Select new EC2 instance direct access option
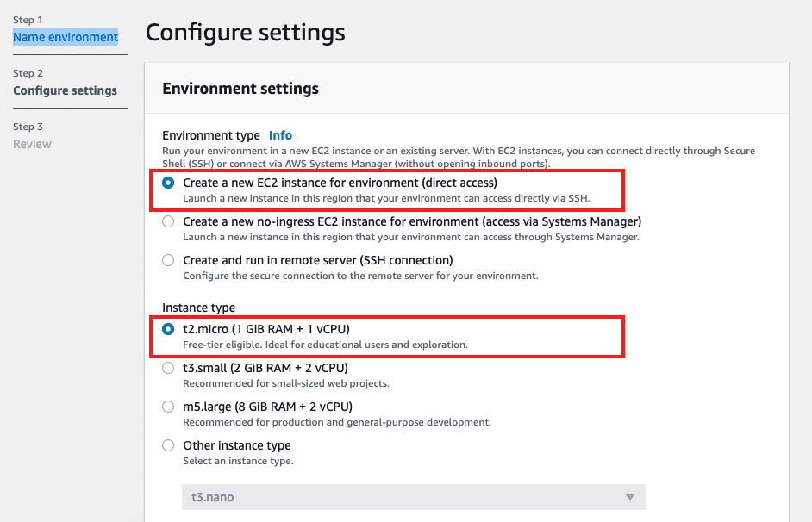The width and height of the screenshot is (812, 522). click(168, 183)
